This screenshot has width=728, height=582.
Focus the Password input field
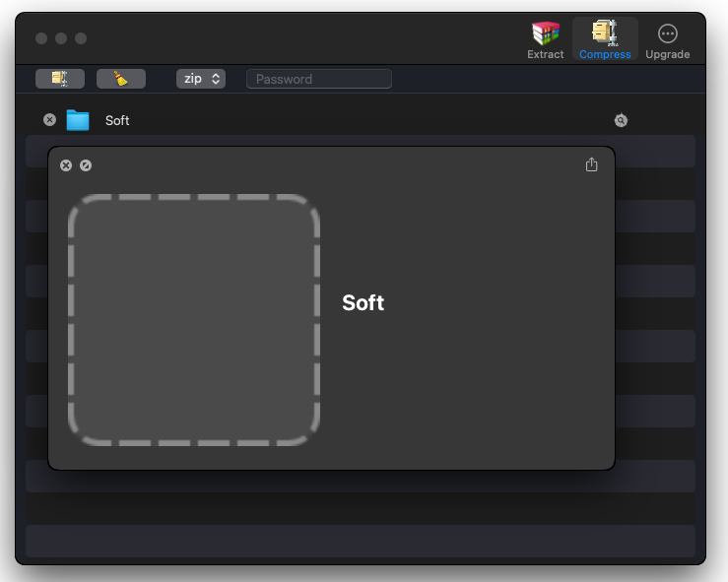coord(318,79)
